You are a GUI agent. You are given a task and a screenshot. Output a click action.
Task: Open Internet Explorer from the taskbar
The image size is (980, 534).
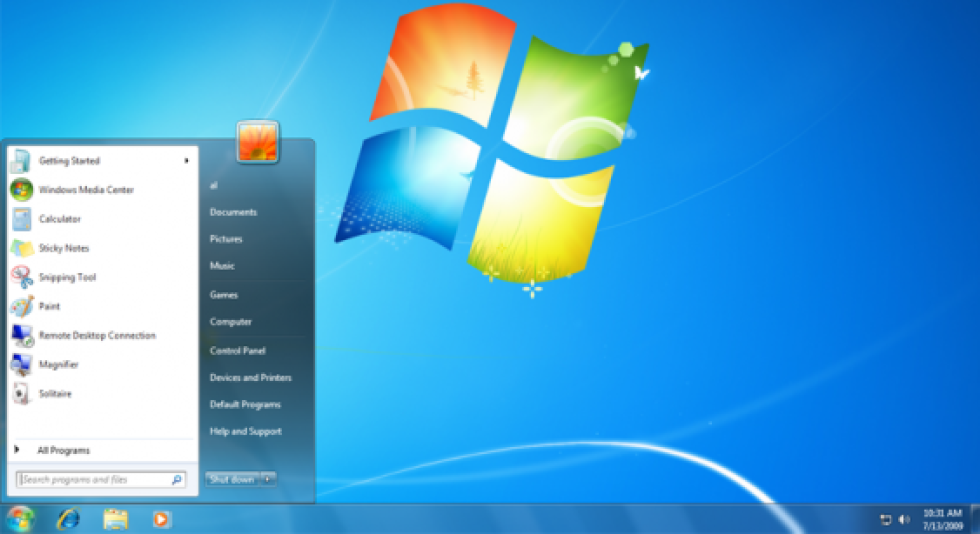(68, 519)
